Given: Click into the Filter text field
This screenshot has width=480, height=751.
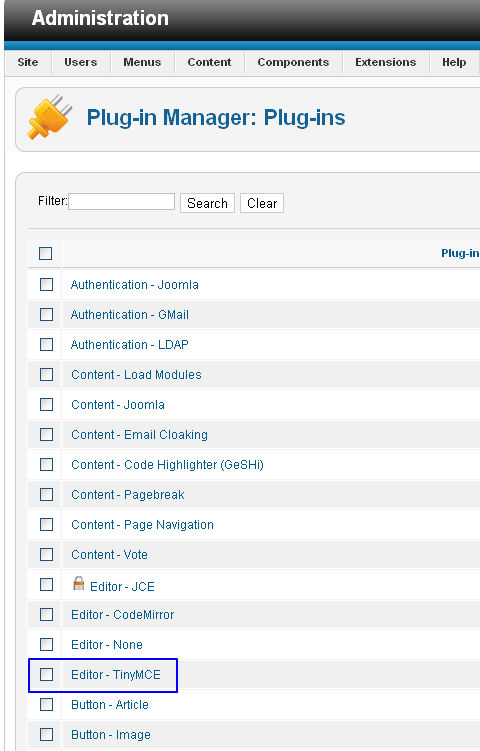Looking at the screenshot, I should click(122, 202).
